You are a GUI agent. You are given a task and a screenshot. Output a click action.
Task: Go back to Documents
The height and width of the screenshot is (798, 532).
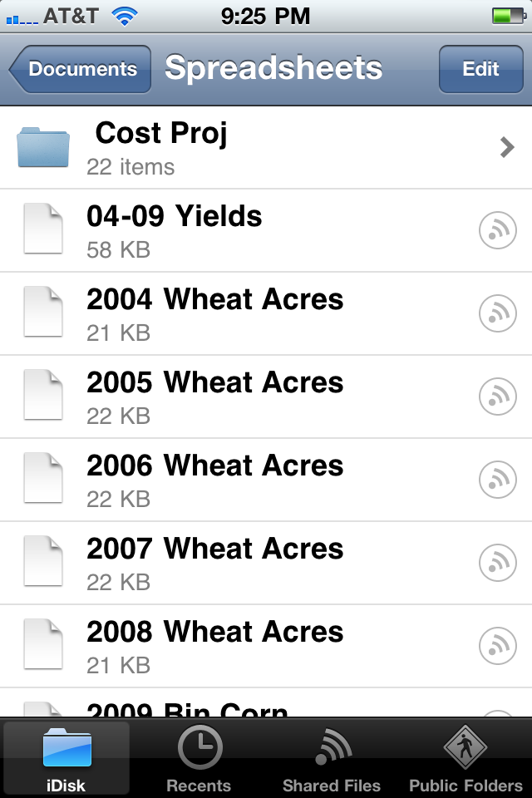click(81, 69)
